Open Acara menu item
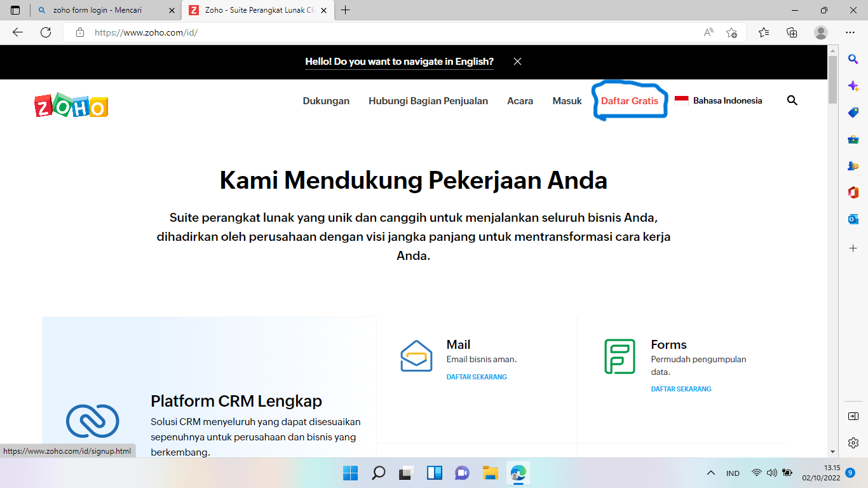Screen dimensions: 868x488 [x=520, y=100]
